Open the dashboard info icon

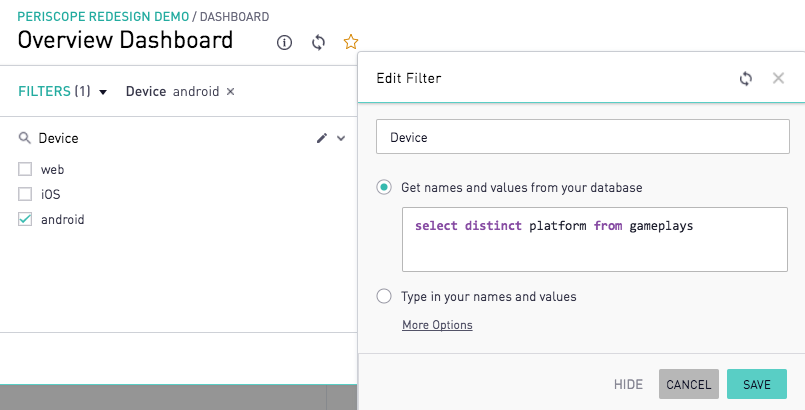click(x=284, y=42)
